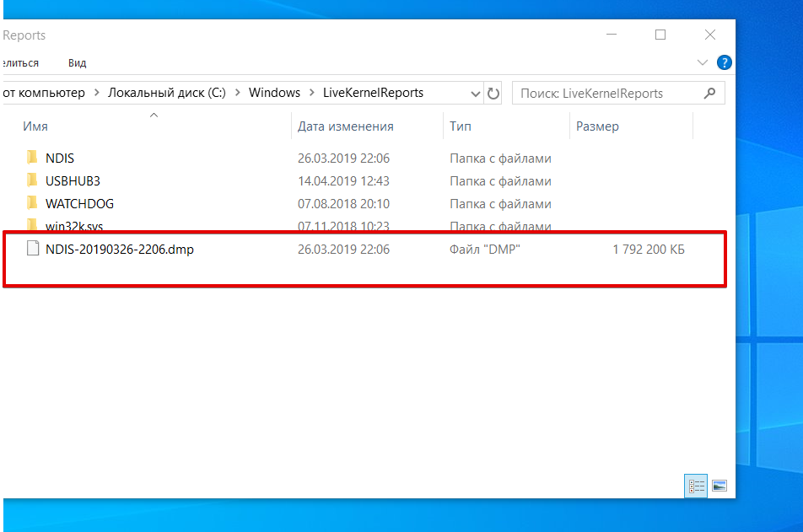Refresh the LiveKernelReports folder view
Image resolution: width=803 pixels, height=532 pixels.
[x=493, y=94]
